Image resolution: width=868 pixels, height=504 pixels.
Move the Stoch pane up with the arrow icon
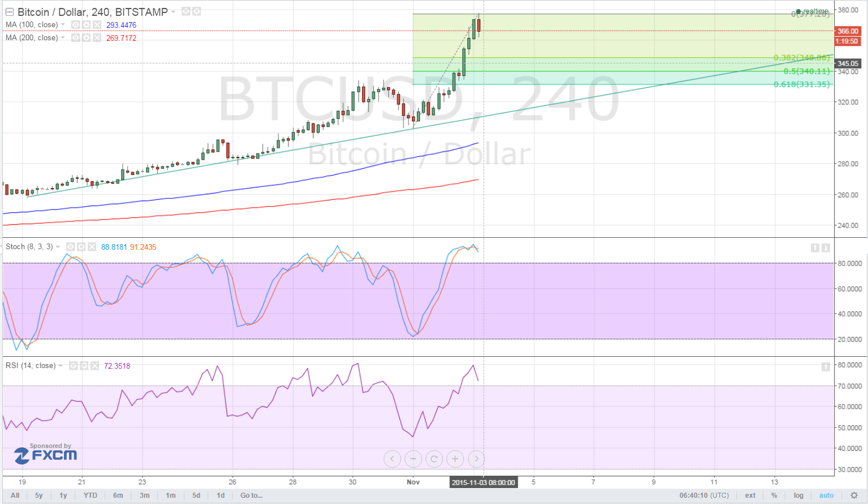815,247
